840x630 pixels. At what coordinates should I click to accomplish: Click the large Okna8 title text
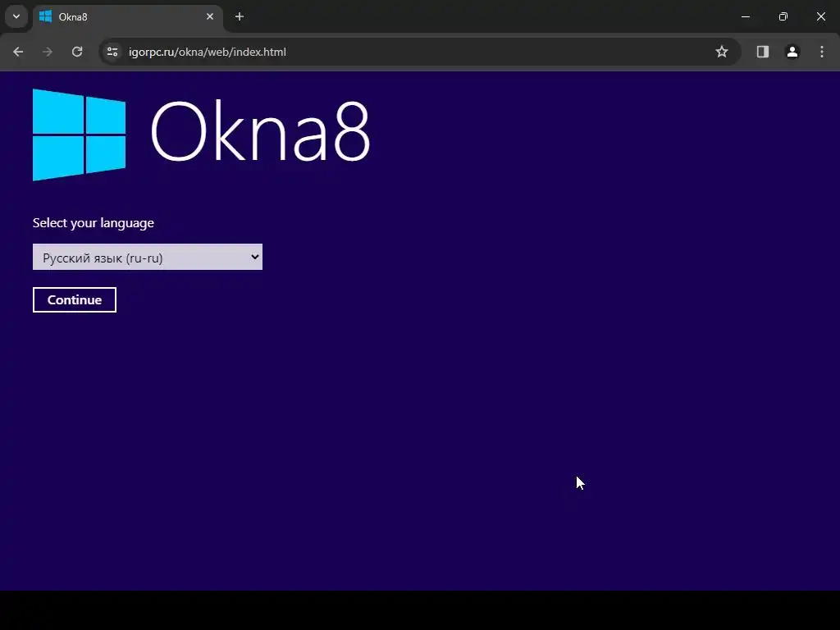click(260, 131)
